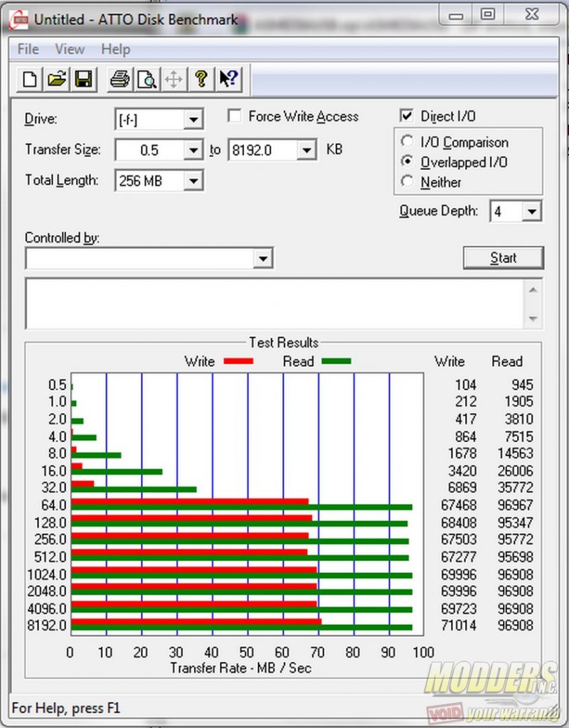Open the Drive selection dropdown

(193, 119)
